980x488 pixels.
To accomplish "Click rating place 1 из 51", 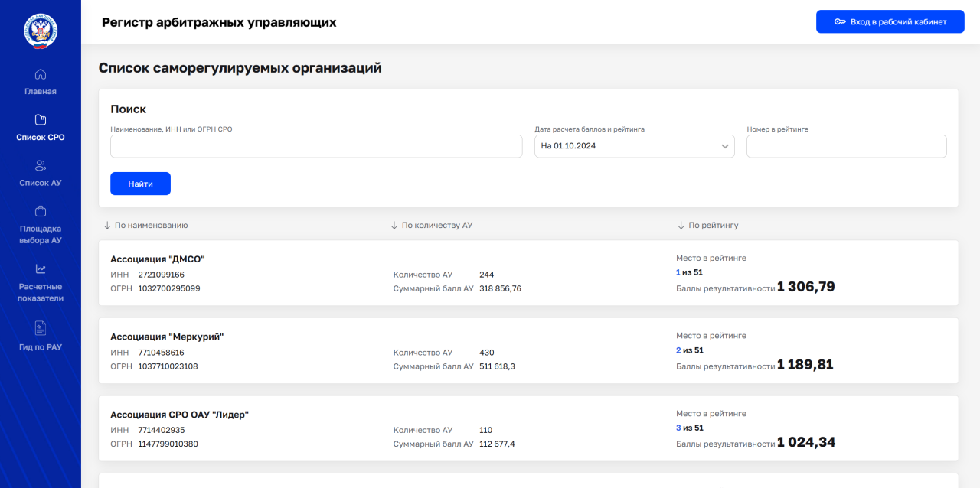I will [x=690, y=272].
